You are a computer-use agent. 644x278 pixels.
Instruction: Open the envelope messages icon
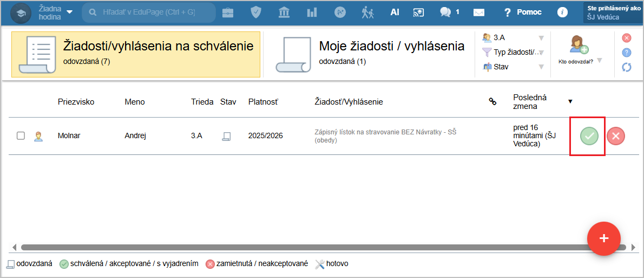point(478,12)
